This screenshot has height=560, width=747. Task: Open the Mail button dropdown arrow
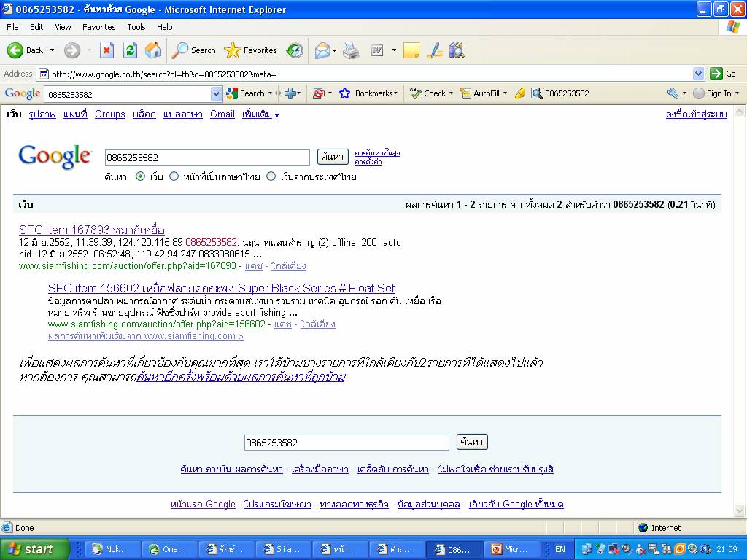click(334, 50)
